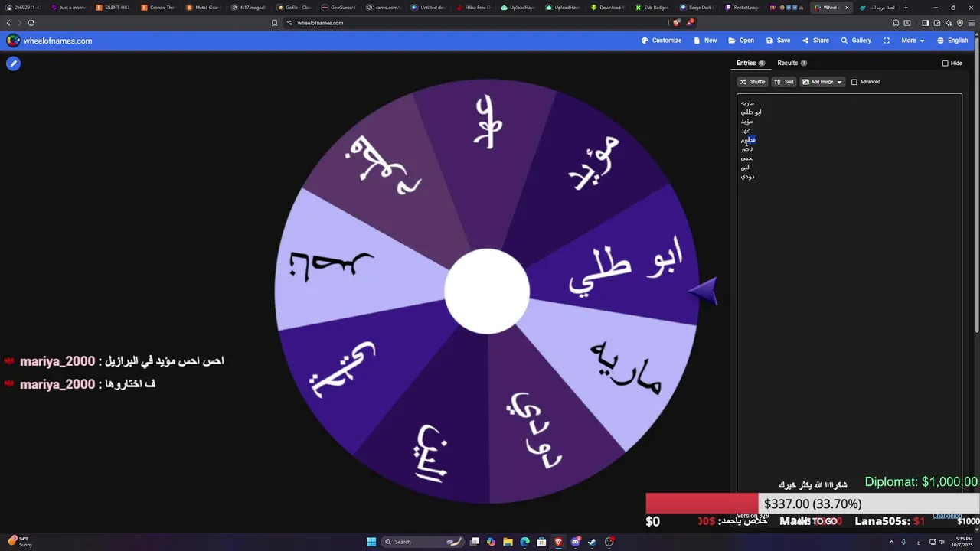
Task: Switch to the GeoGuessr browser tab
Action: (338, 8)
